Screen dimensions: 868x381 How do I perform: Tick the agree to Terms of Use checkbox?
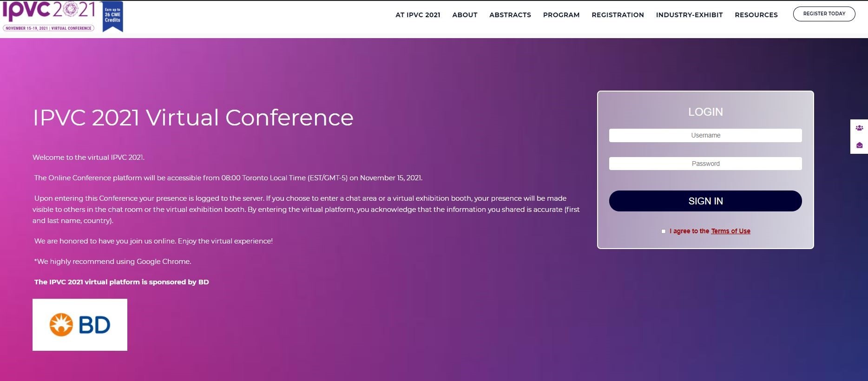664,231
